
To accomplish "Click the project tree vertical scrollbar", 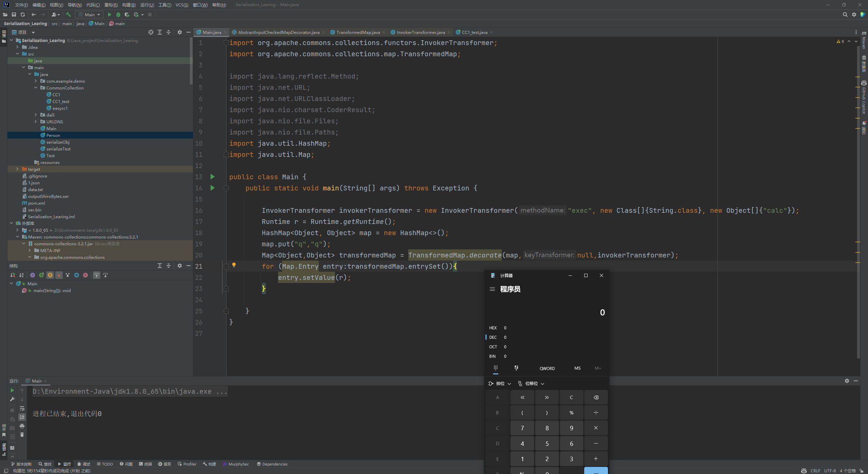I will (191, 61).
